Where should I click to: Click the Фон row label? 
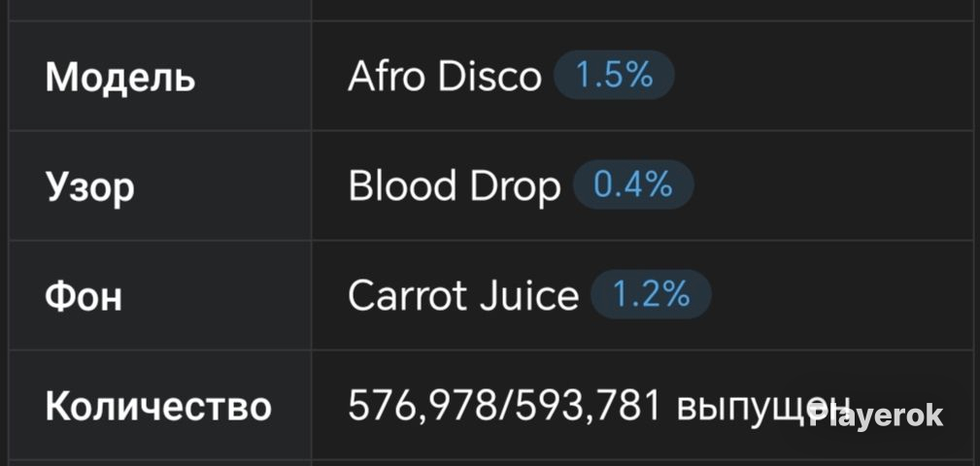(84, 296)
